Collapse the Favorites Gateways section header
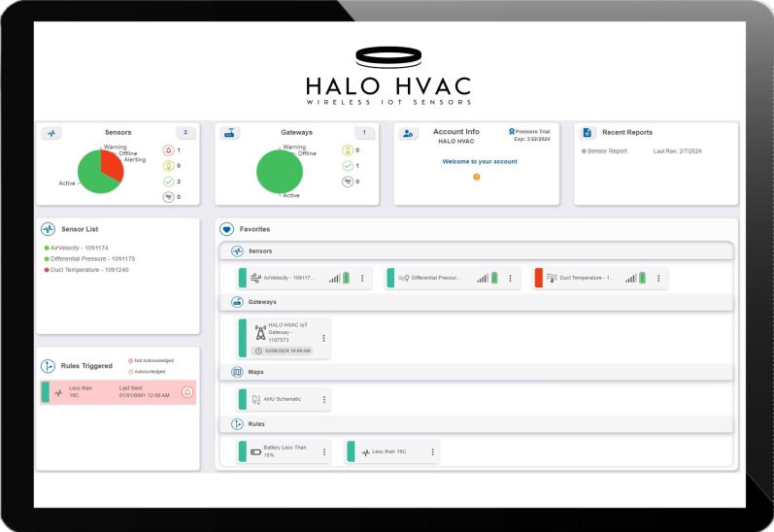The width and height of the screenshot is (774, 532). [x=477, y=302]
